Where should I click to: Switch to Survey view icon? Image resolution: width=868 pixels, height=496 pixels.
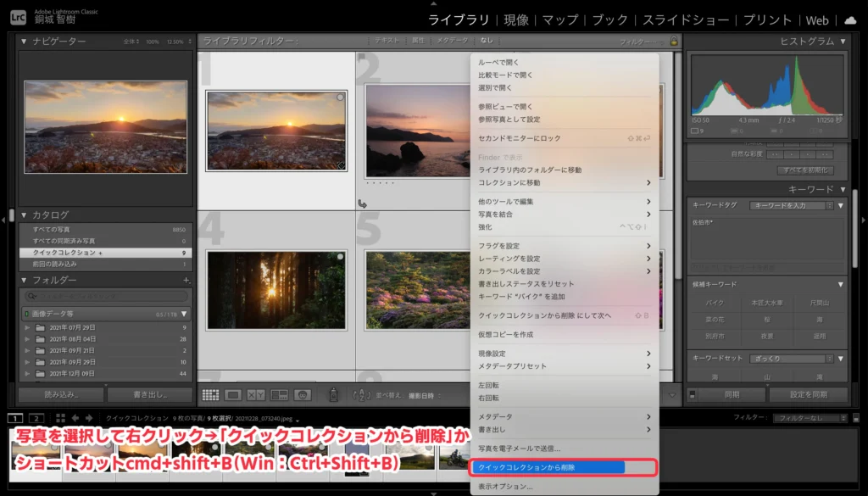tap(279, 394)
